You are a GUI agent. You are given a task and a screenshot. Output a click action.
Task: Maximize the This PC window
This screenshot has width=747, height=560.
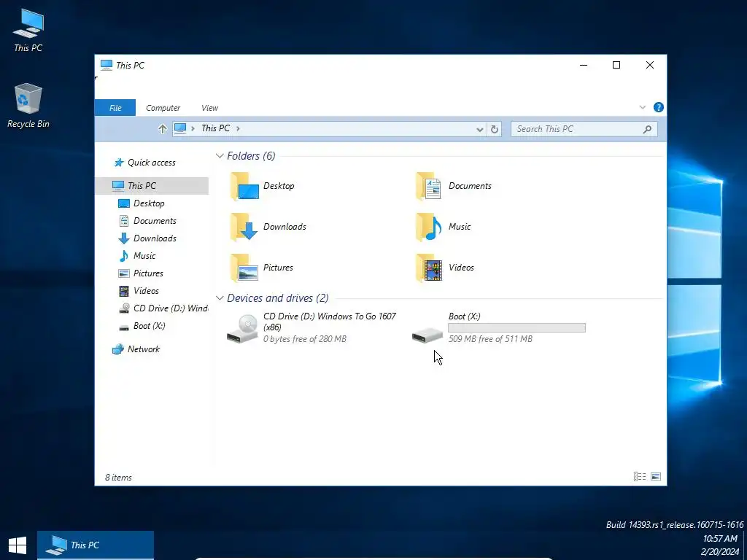616,65
